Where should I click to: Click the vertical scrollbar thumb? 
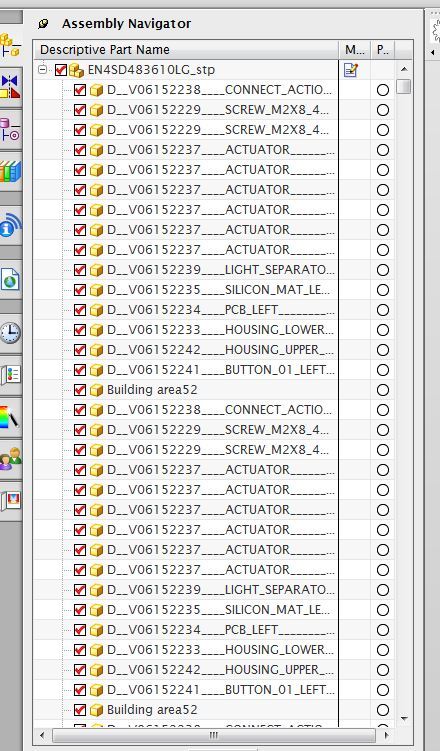[404, 87]
